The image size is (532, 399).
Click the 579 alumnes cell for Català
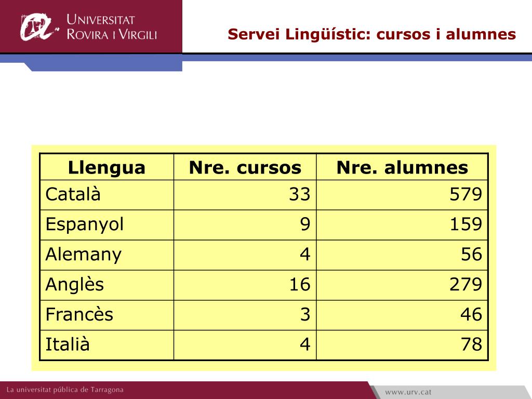click(402, 195)
